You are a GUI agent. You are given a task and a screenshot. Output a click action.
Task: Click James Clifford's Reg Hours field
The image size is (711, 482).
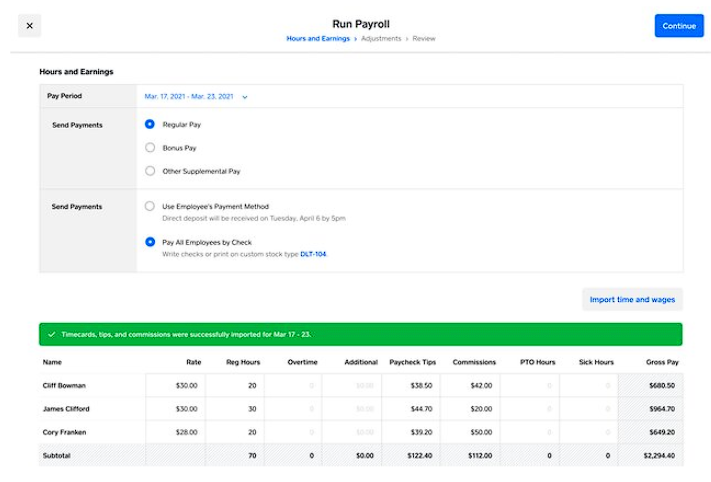pyautogui.click(x=236, y=408)
